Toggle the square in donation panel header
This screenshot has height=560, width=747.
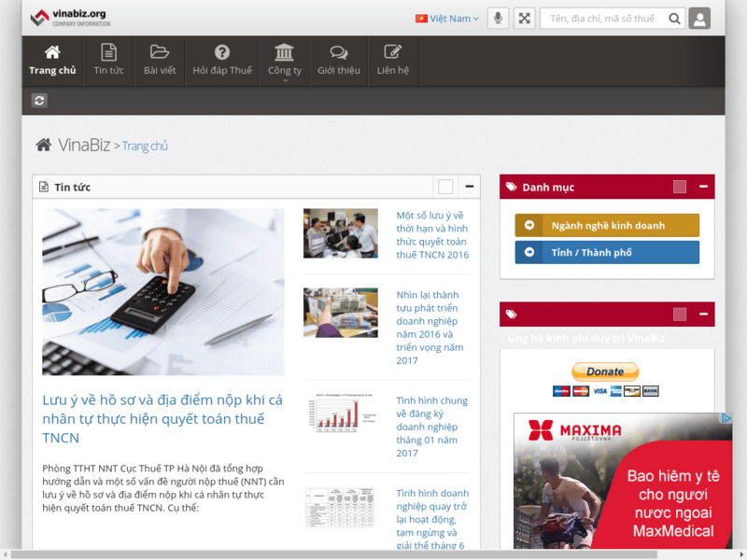(680, 315)
